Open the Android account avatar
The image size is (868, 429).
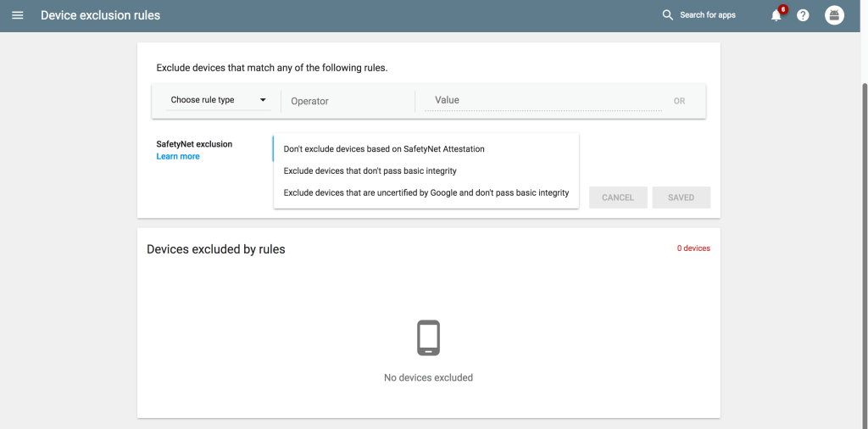pos(834,15)
